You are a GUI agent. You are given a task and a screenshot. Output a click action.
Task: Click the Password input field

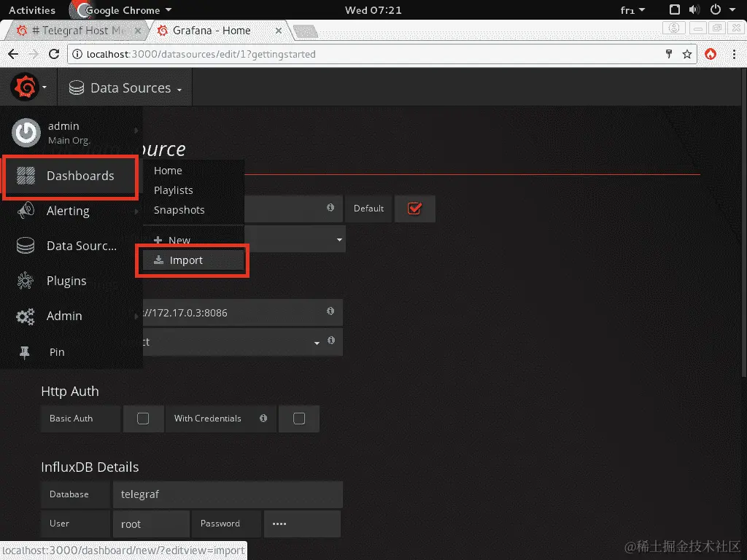point(302,524)
